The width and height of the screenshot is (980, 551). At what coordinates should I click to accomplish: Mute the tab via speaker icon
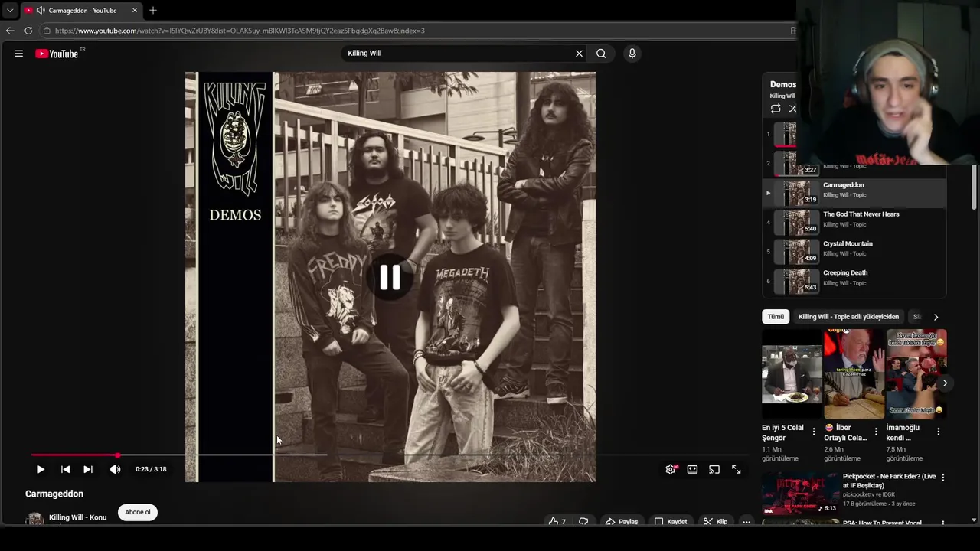pos(40,11)
